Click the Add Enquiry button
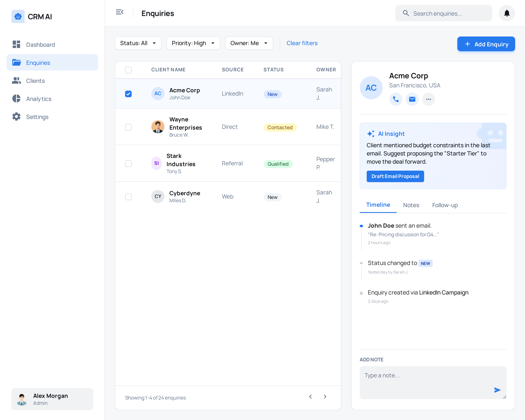Image resolution: width=525 pixels, height=420 pixels. click(x=486, y=44)
